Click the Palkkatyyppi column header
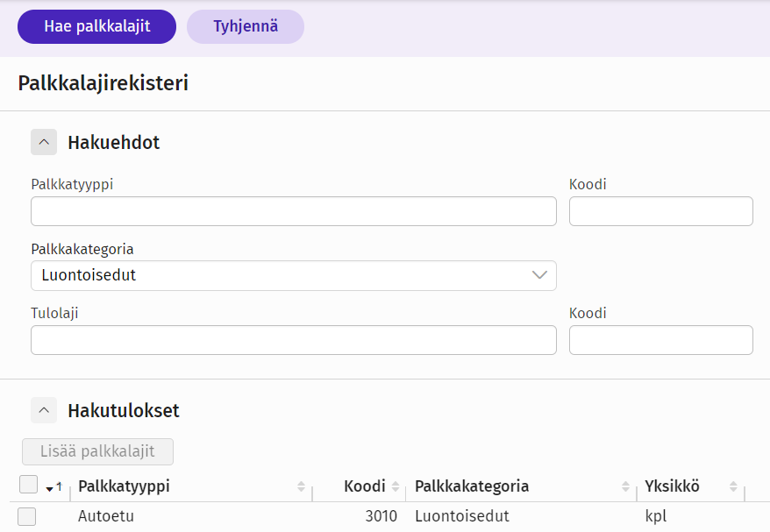This screenshot has width=770, height=532. [124, 486]
